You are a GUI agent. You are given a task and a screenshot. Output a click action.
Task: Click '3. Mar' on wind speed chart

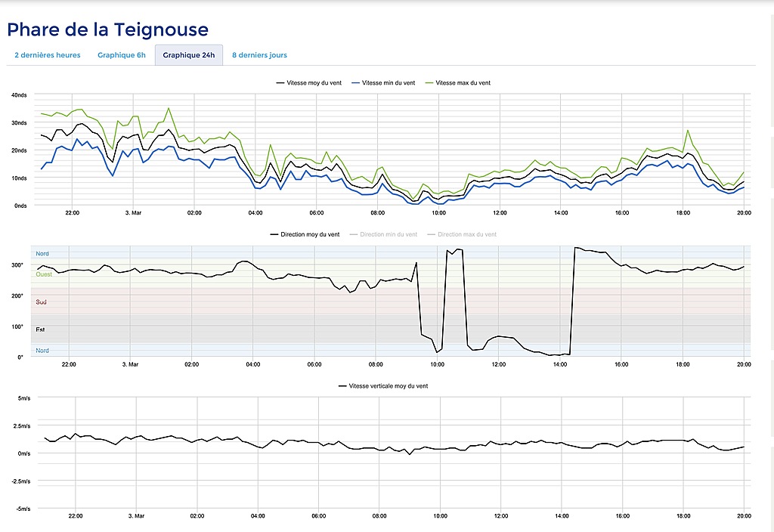[133, 212]
